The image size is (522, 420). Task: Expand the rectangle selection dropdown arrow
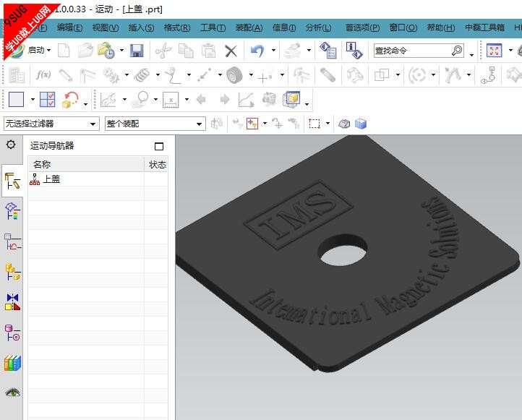click(328, 124)
